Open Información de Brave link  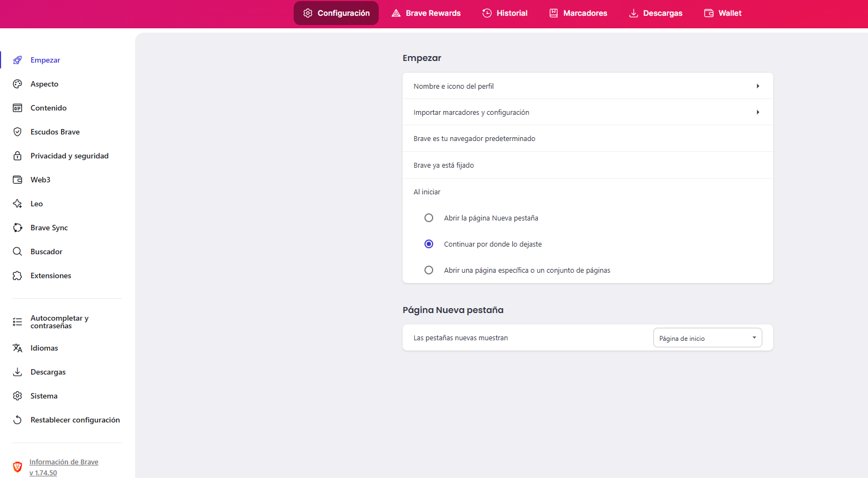click(64, 462)
